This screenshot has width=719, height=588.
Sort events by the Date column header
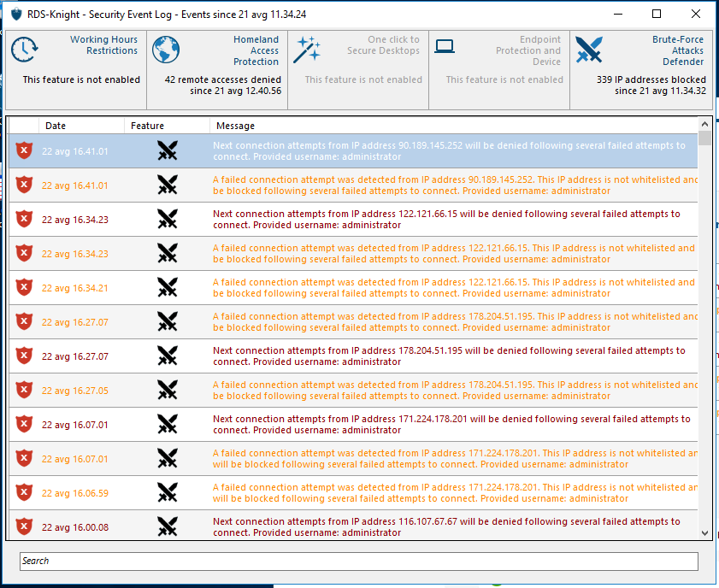click(x=81, y=126)
